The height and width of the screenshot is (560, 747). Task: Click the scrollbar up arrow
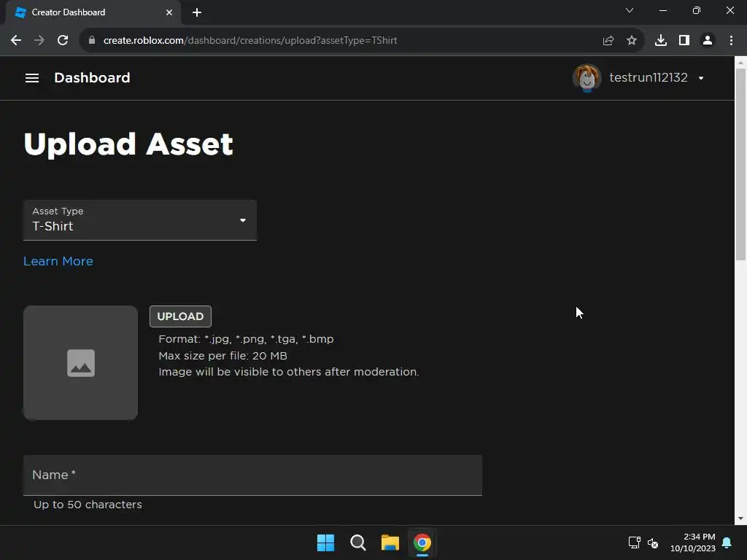[740, 63]
